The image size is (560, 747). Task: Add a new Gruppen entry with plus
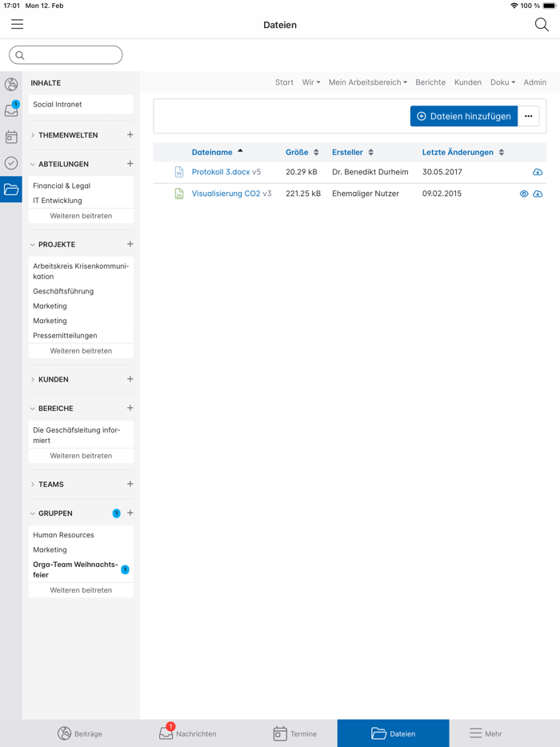point(130,513)
